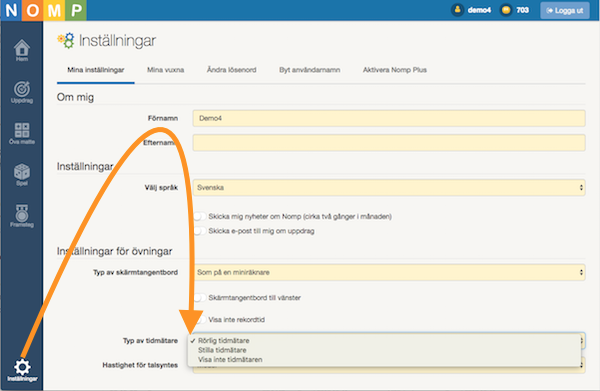Click the coin icon showing 703

pos(506,10)
